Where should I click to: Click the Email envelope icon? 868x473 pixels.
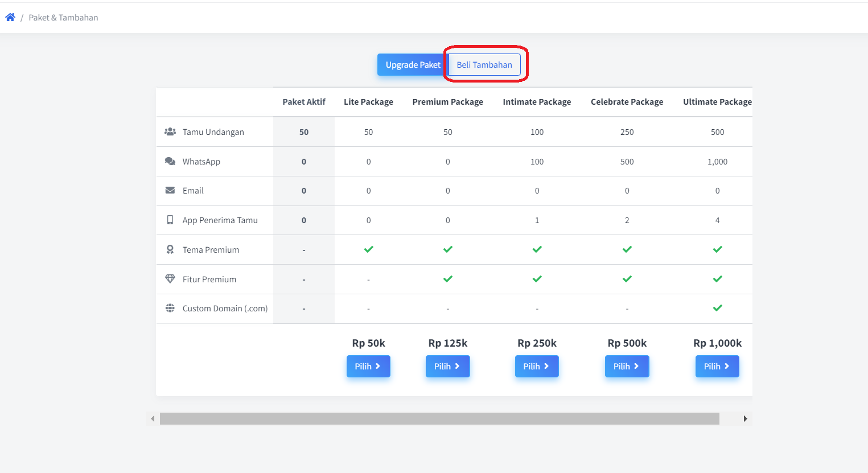[170, 190]
